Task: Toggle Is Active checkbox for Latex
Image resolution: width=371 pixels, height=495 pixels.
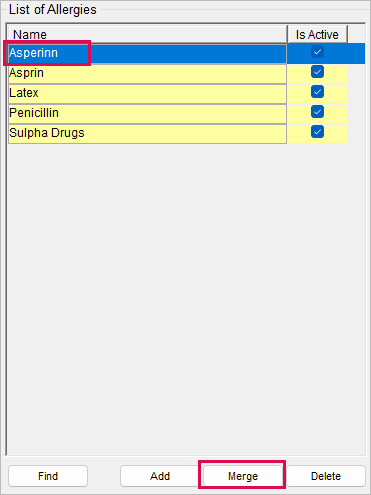Action: 317,92
